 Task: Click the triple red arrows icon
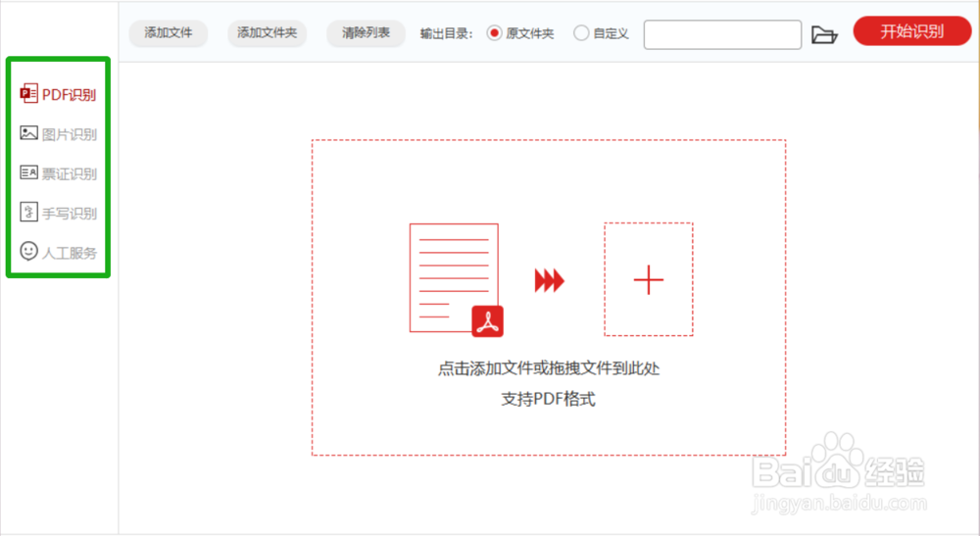coord(550,280)
